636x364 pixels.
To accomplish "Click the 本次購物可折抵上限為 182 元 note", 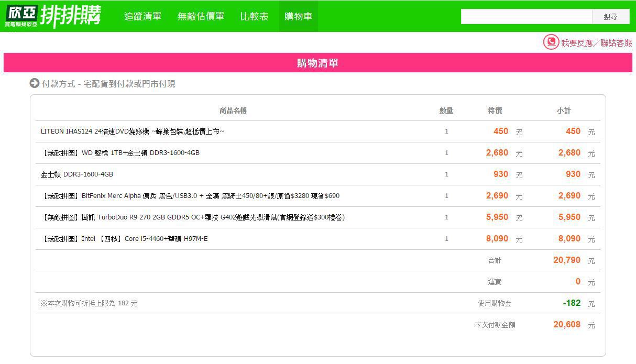I will 89,303.
